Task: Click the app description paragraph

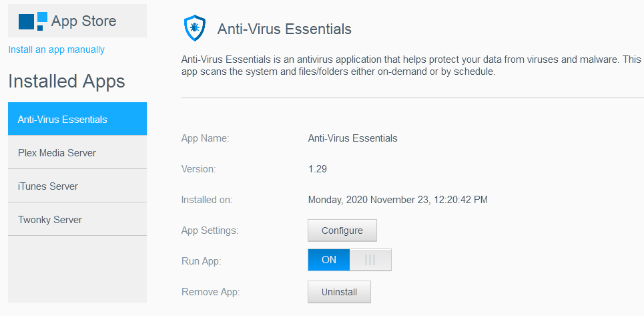Action: [410, 65]
